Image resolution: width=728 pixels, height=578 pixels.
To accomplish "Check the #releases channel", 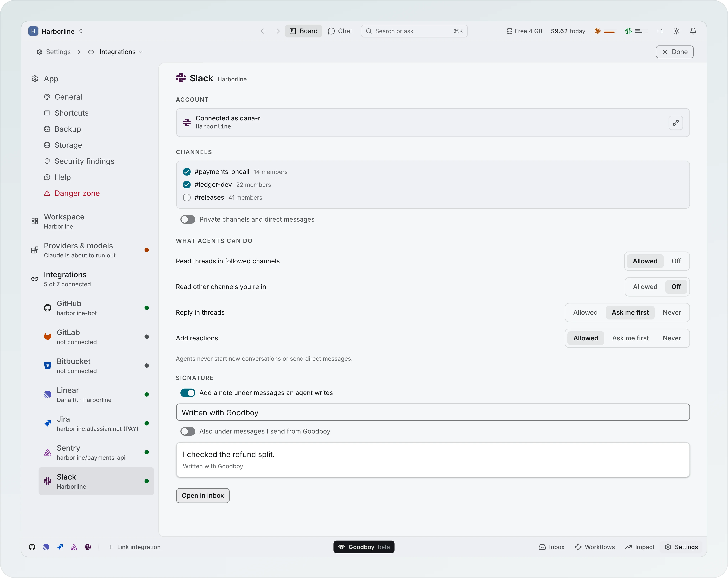I will [187, 197].
